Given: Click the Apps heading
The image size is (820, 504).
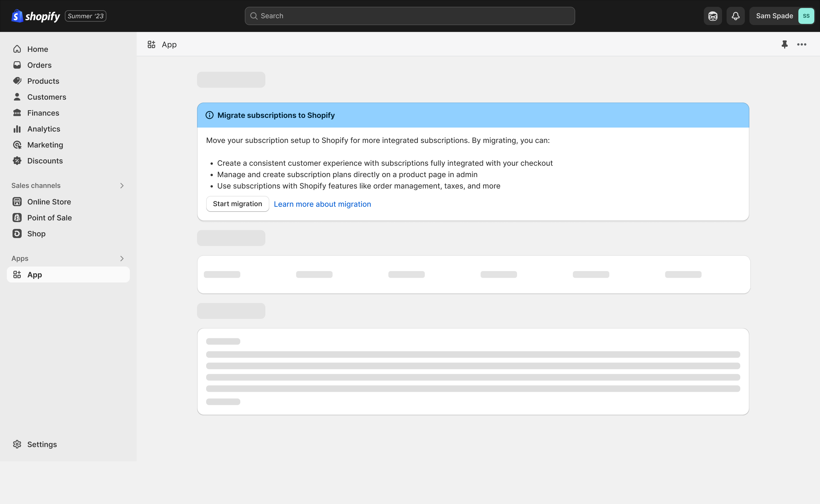Looking at the screenshot, I should (x=20, y=259).
